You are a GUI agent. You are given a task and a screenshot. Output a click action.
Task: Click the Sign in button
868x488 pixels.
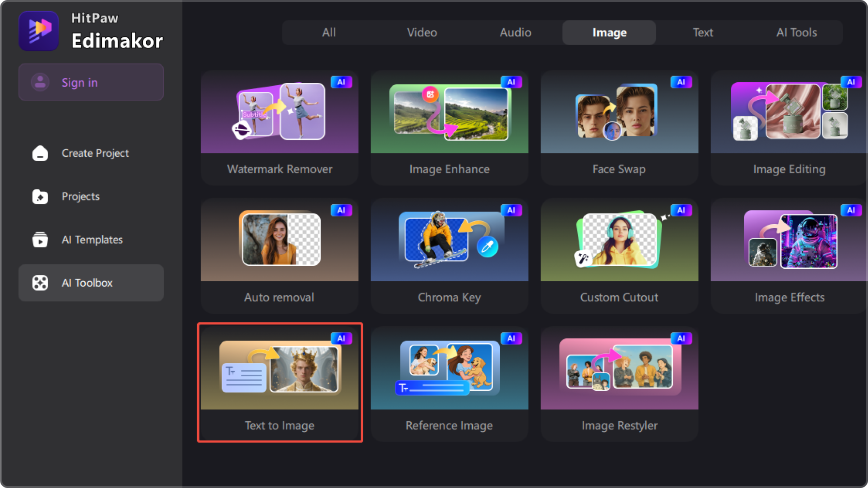91,82
